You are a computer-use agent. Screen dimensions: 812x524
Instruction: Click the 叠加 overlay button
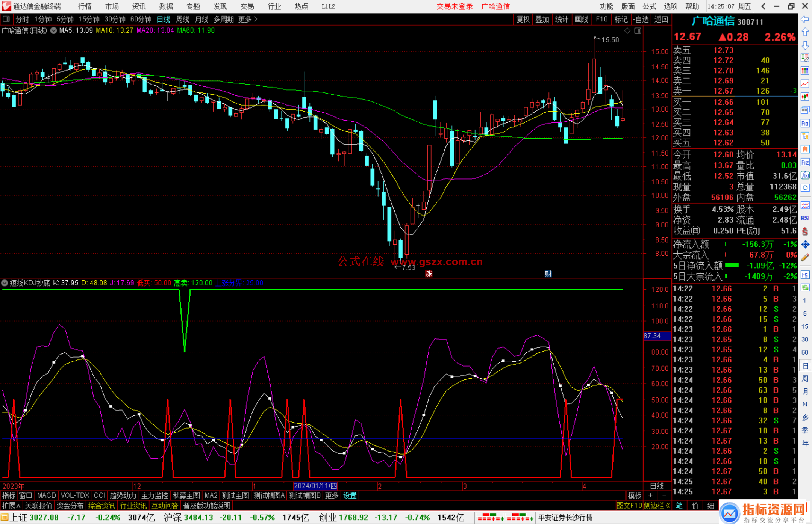pyautogui.click(x=542, y=19)
